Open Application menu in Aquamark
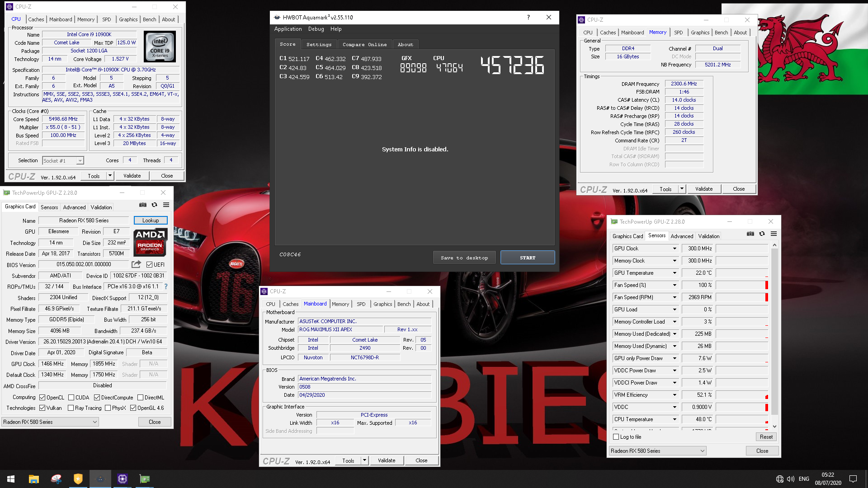Image resolution: width=868 pixels, height=488 pixels. (x=288, y=29)
